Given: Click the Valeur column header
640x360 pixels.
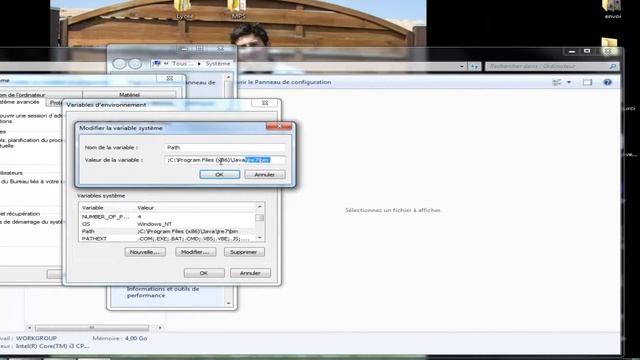Looking at the screenshot, I should [x=195, y=208].
